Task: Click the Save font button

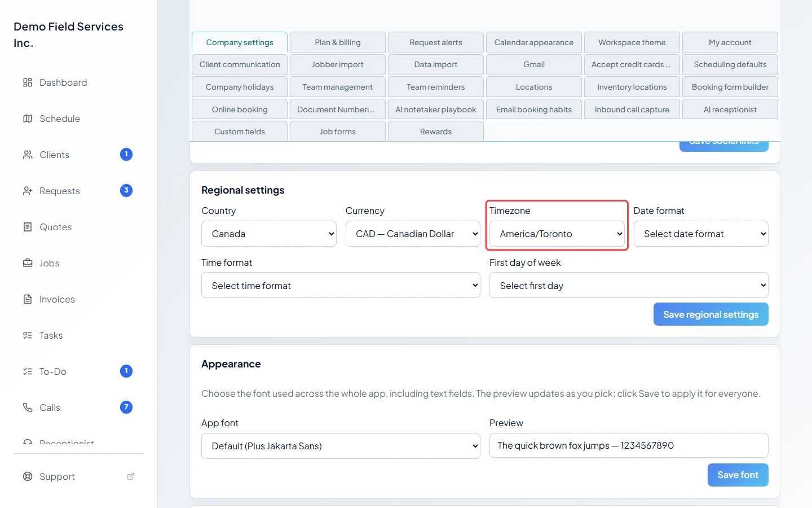Action: (x=738, y=475)
